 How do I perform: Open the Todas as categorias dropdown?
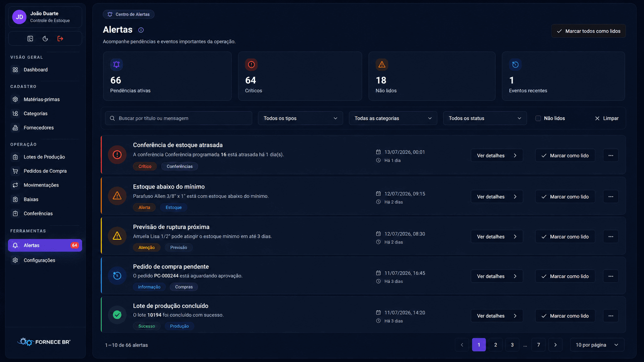(393, 118)
